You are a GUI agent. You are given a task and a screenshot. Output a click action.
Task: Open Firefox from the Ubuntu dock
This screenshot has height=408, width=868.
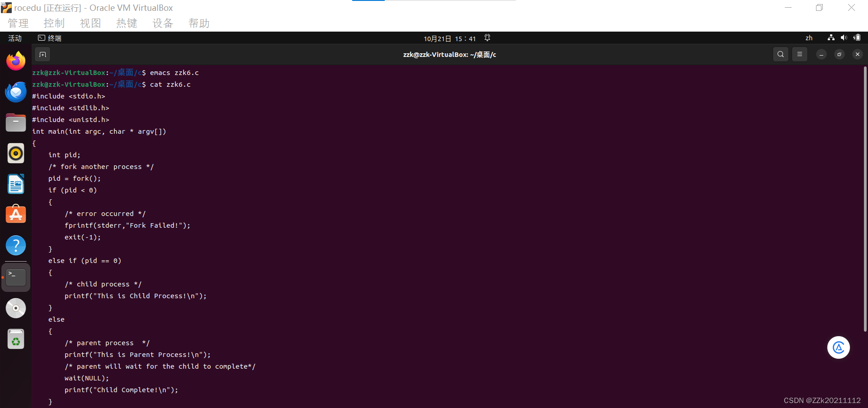(x=16, y=61)
